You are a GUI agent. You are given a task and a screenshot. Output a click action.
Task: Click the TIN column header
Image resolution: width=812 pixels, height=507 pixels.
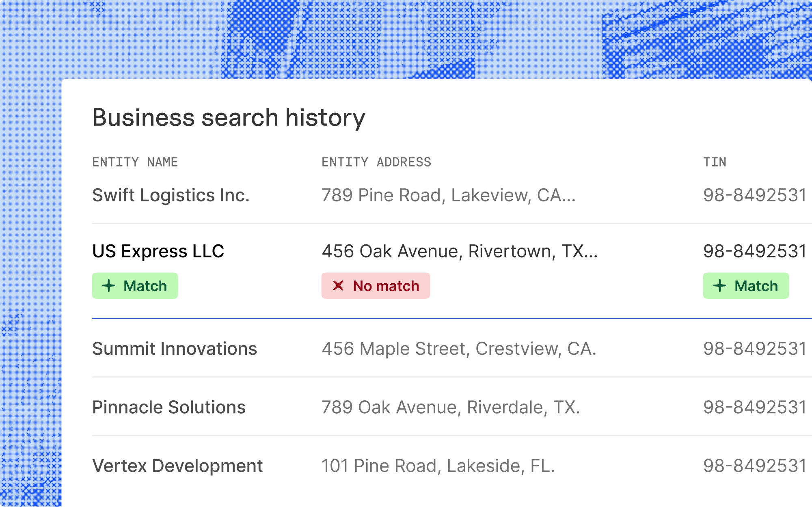[x=715, y=162]
